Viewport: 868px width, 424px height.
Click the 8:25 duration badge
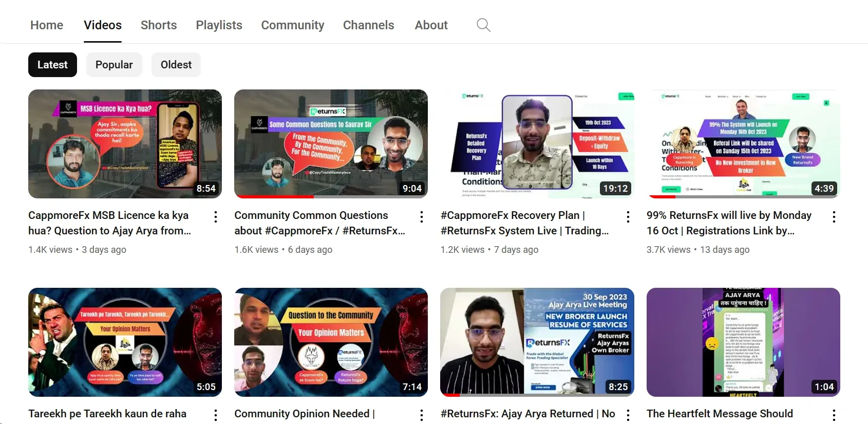click(618, 387)
